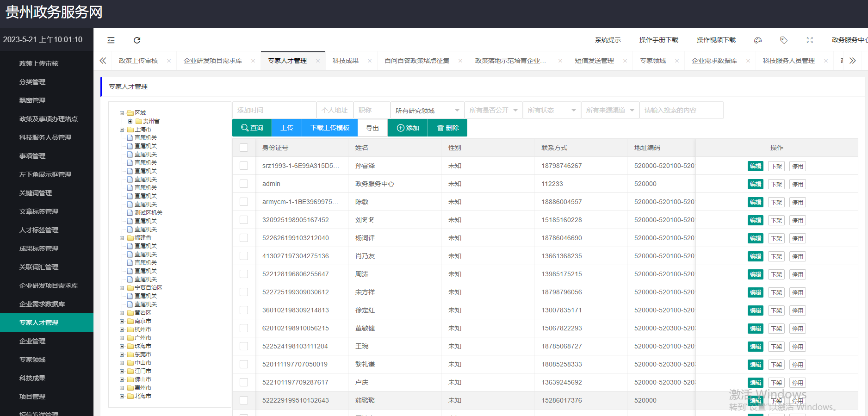Open the 所有来源渠道 dropdown
868x416 pixels.
(610, 110)
